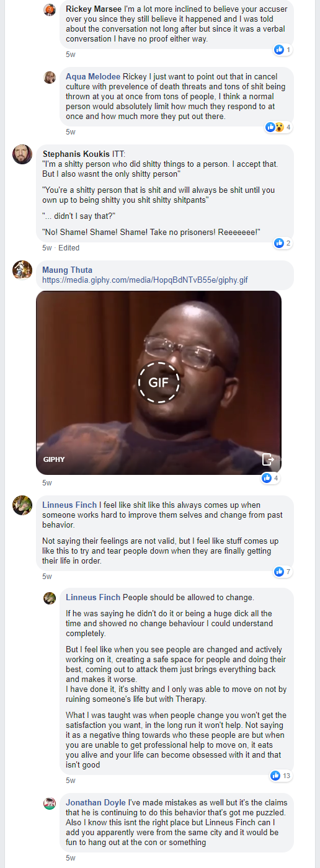The height and width of the screenshot is (868, 320).
Task: View the 2 likes on Stephanis Koukis's comment
Action: point(282,243)
